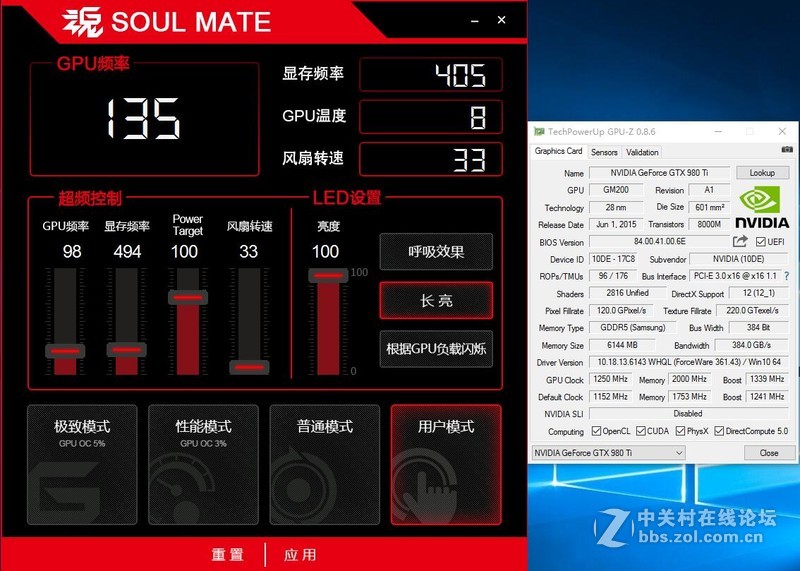Click Default Clock value 1152 MHz
Screen dimensions: 800x571
[x=610, y=396]
